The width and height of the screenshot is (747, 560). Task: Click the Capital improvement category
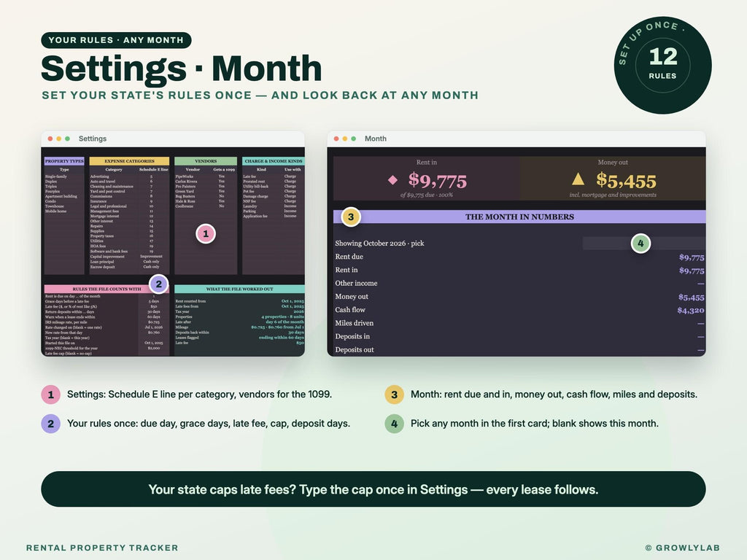(107, 256)
